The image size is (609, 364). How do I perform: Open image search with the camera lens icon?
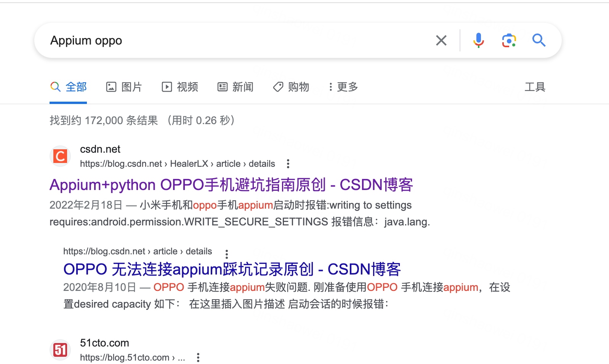pyautogui.click(x=509, y=40)
